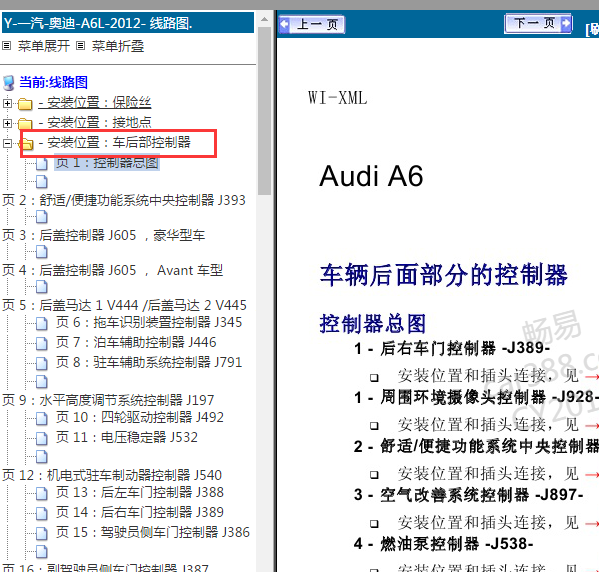Image resolution: width=599 pixels, height=572 pixels.
Task: Click page icon of 页 14 J389
Action: click(42, 513)
